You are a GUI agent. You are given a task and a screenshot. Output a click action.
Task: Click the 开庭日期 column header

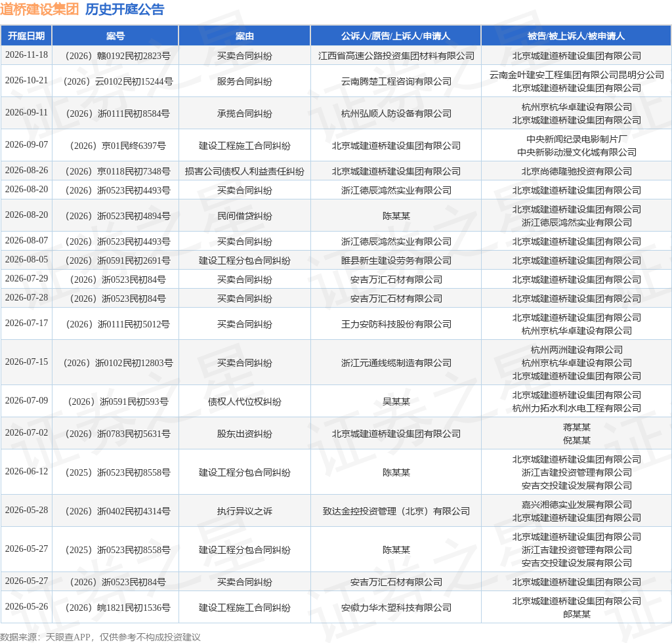click(26, 36)
